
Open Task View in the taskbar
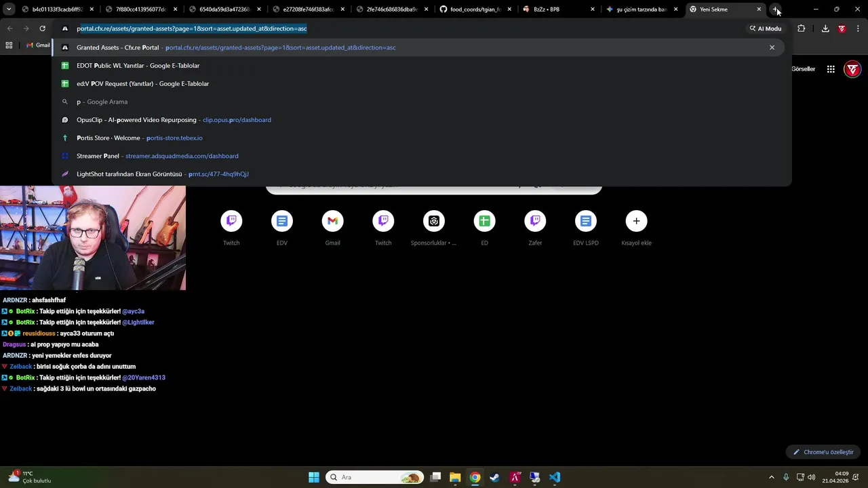tap(436, 477)
